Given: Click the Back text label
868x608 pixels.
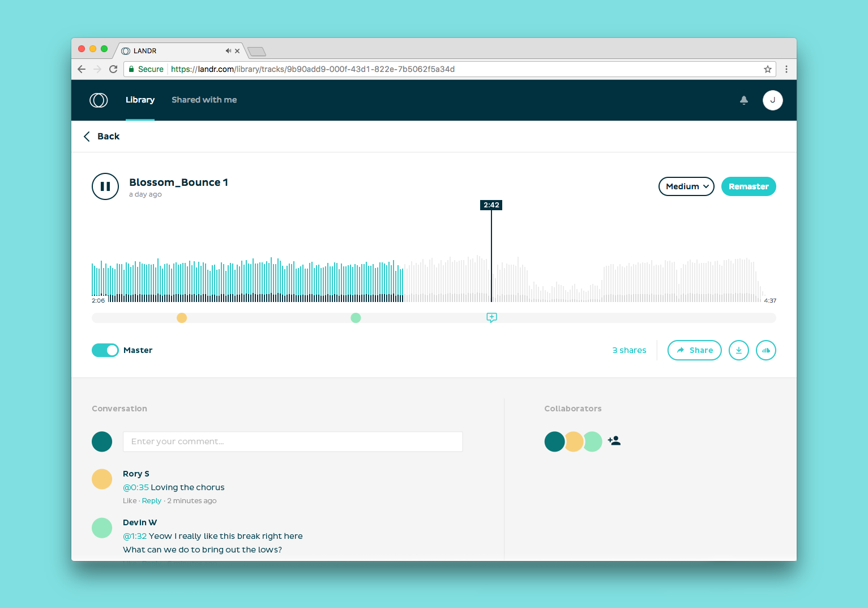Looking at the screenshot, I should click(108, 137).
